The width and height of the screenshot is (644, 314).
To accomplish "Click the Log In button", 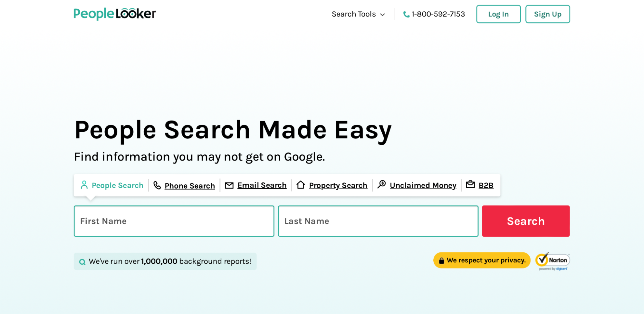I will pos(498,14).
